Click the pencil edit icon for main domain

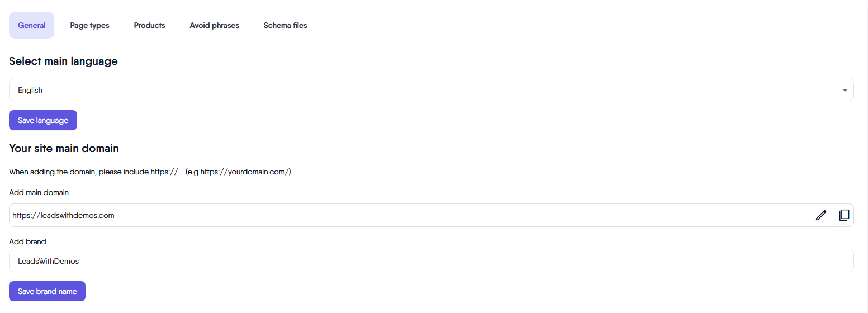(820, 215)
